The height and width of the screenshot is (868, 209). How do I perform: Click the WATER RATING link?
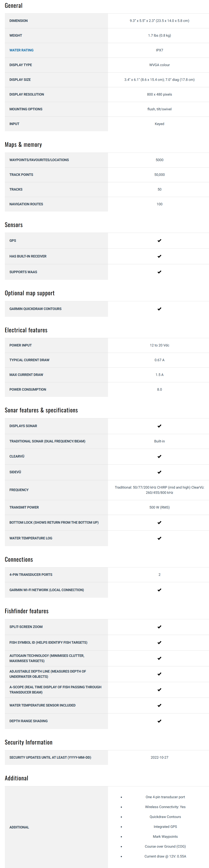tap(21, 50)
